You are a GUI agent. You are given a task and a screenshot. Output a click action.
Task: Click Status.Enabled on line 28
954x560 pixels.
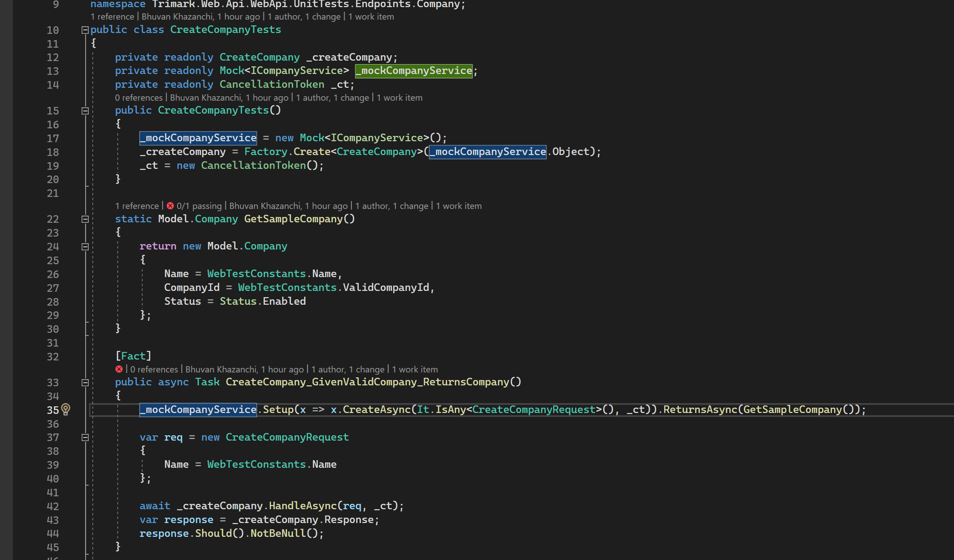[x=263, y=302]
